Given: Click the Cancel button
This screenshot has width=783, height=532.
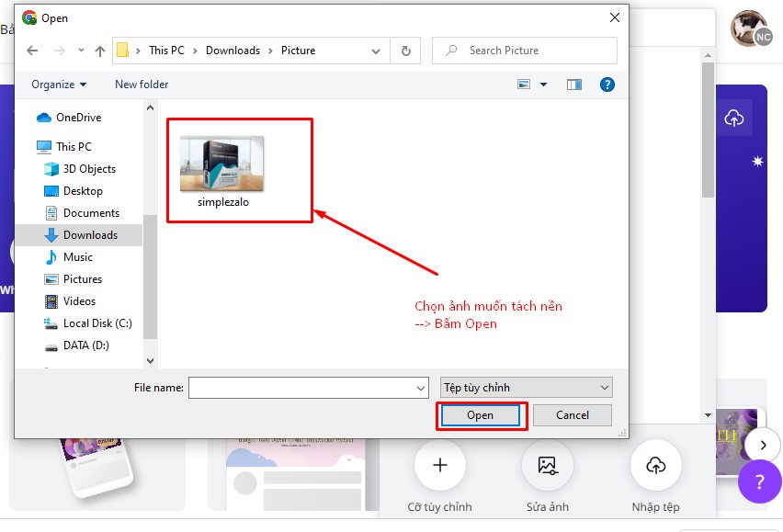Looking at the screenshot, I should pyautogui.click(x=573, y=415).
